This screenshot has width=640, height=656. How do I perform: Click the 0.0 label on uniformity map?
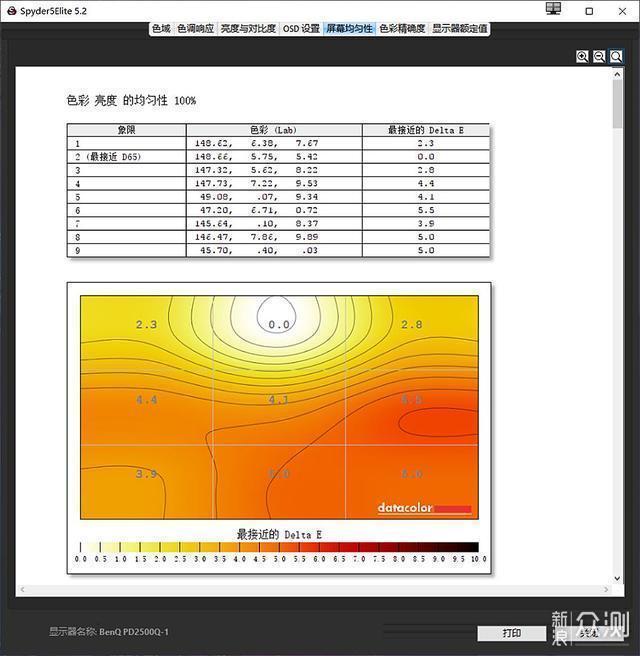click(x=279, y=325)
